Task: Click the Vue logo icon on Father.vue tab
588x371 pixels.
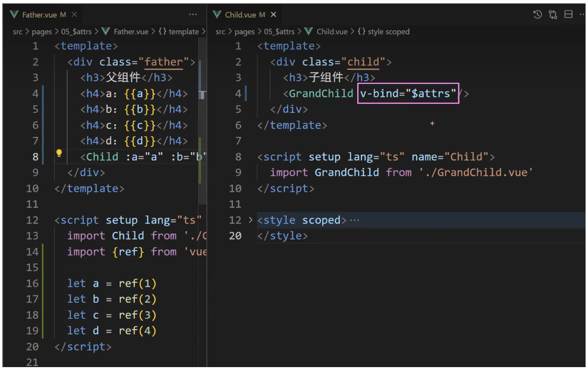Action: [x=14, y=15]
